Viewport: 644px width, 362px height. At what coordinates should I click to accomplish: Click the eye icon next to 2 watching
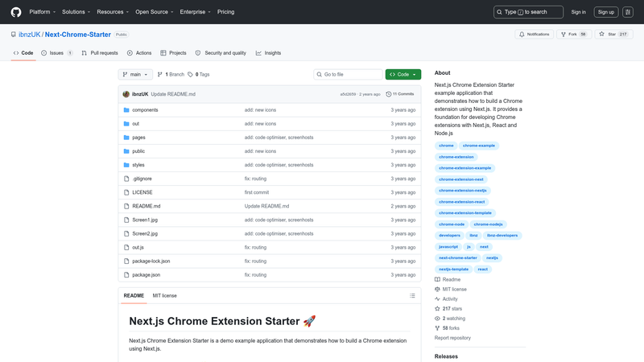tap(437, 319)
